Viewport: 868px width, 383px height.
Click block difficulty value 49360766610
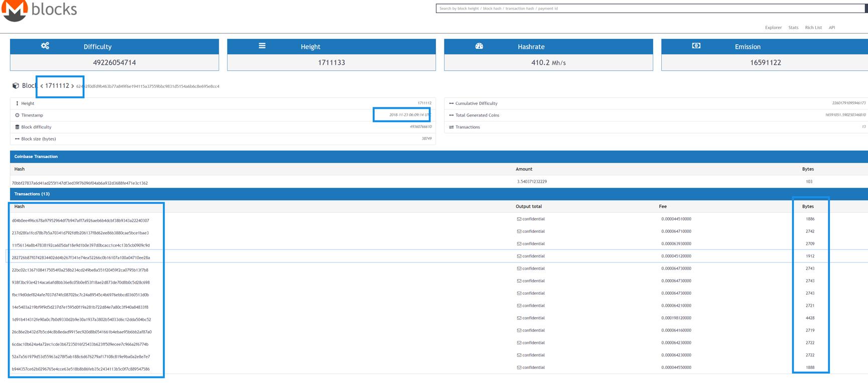pos(420,127)
